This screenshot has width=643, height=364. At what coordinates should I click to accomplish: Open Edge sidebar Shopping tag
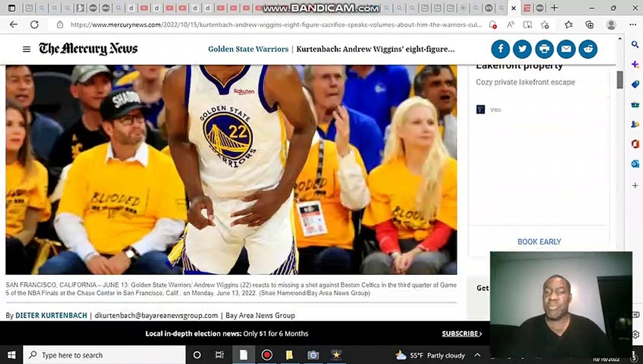635,84
